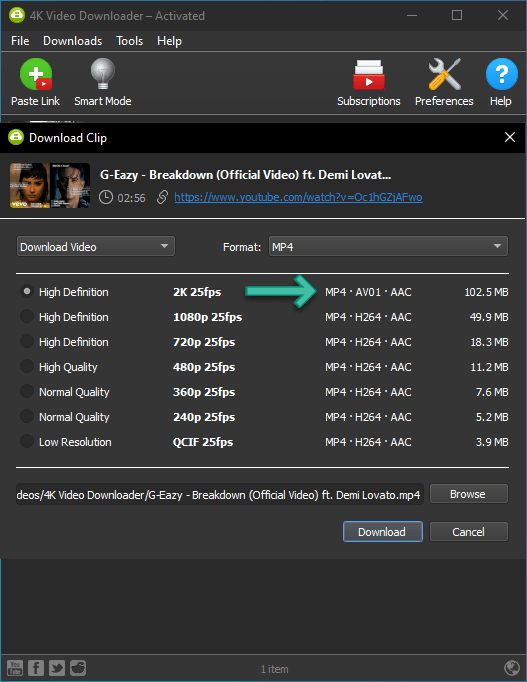The image size is (527, 682).
Task: Click the 18.3 MB size text
Action: [x=489, y=342]
